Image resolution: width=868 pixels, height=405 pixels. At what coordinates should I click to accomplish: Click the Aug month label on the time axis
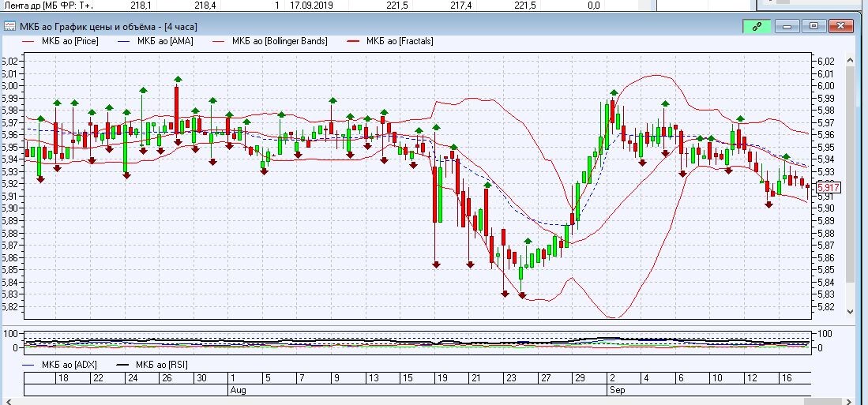click(238, 390)
